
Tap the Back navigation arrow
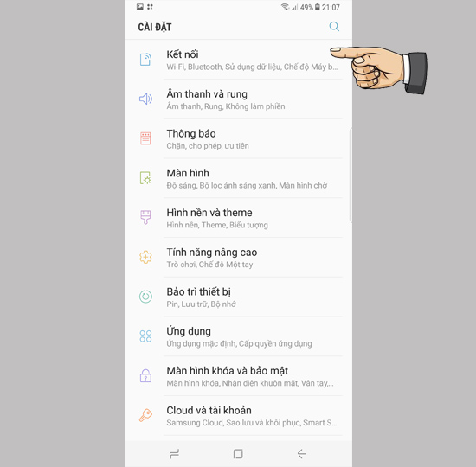point(302,454)
